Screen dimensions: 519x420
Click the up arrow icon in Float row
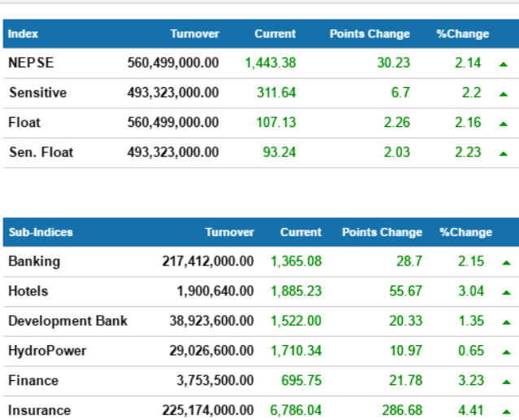pos(503,125)
